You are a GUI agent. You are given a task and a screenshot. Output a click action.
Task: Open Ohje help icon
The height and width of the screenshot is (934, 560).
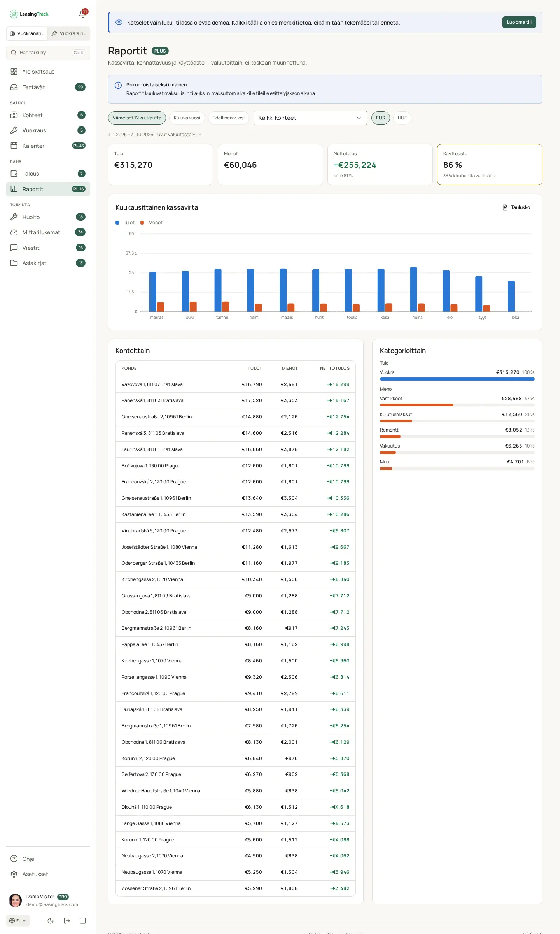(x=14, y=859)
